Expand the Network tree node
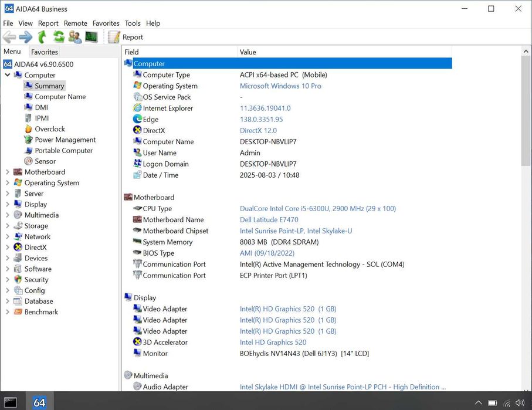 point(8,236)
